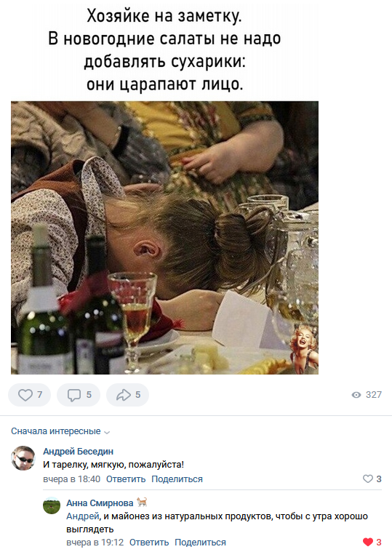Click the Андрей mention in Анна's reply

tap(83, 516)
